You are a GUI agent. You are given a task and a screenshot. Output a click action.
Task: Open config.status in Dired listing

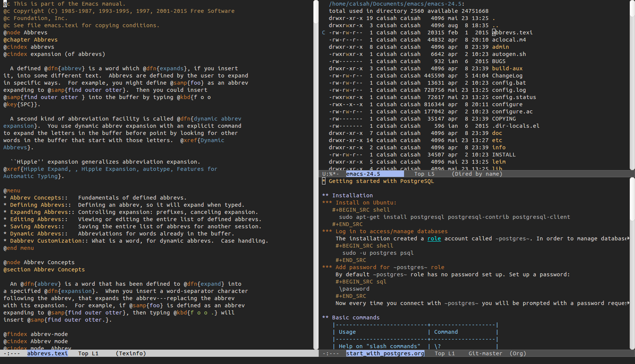point(514,97)
